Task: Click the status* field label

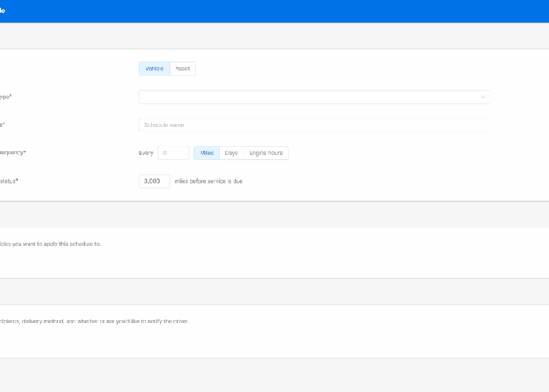Action: (9, 181)
